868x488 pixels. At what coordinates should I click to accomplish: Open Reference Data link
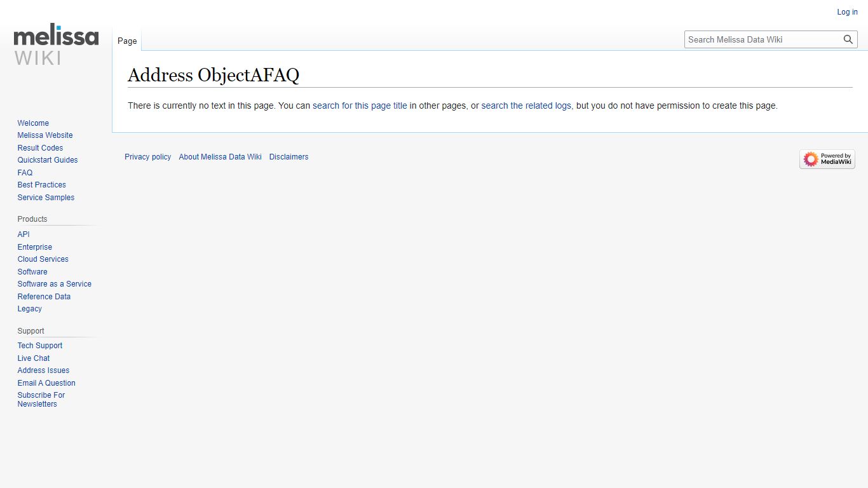click(44, 297)
